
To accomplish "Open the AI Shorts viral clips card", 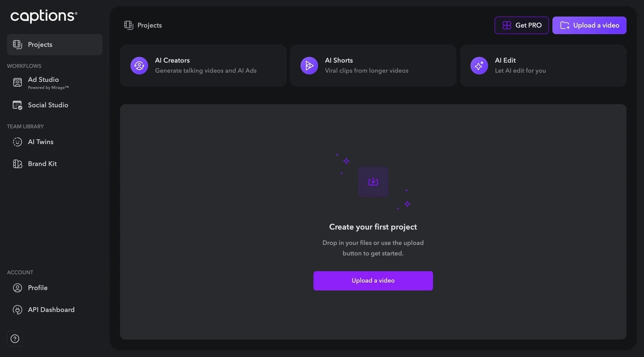I will coord(373,65).
